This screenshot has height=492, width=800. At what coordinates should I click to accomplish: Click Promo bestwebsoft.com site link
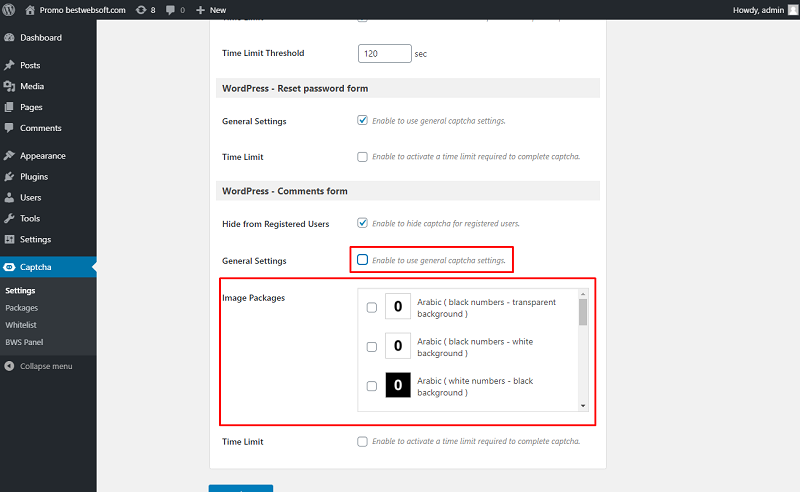(x=82, y=10)
